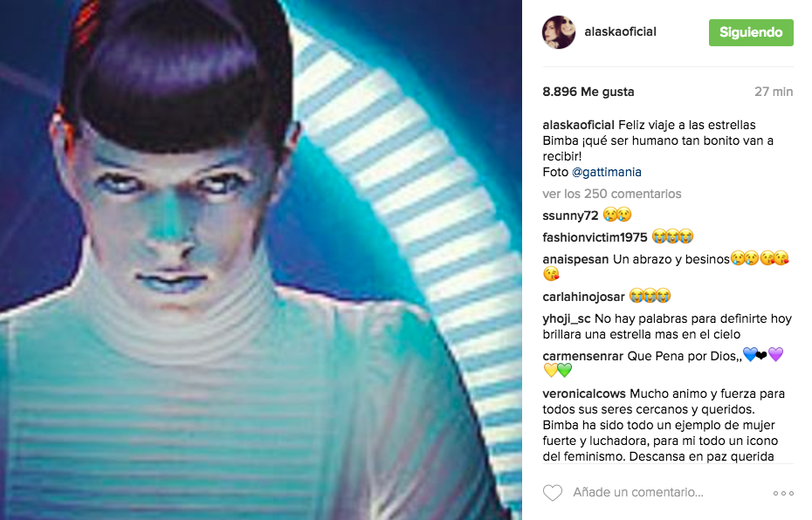812x520 pixels.
Task: Visit anaispesan's profile from comment
Action: (x=575, y=259)
